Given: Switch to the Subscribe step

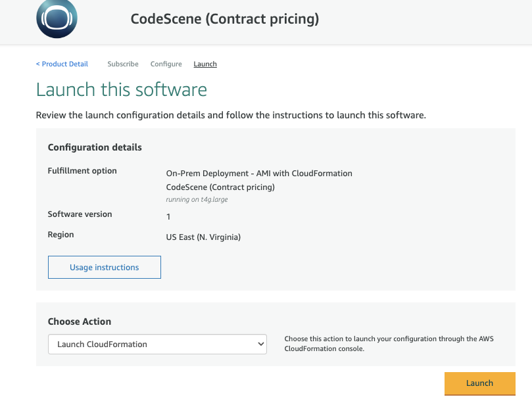Looking at the screenshot, I should point(122,64).
